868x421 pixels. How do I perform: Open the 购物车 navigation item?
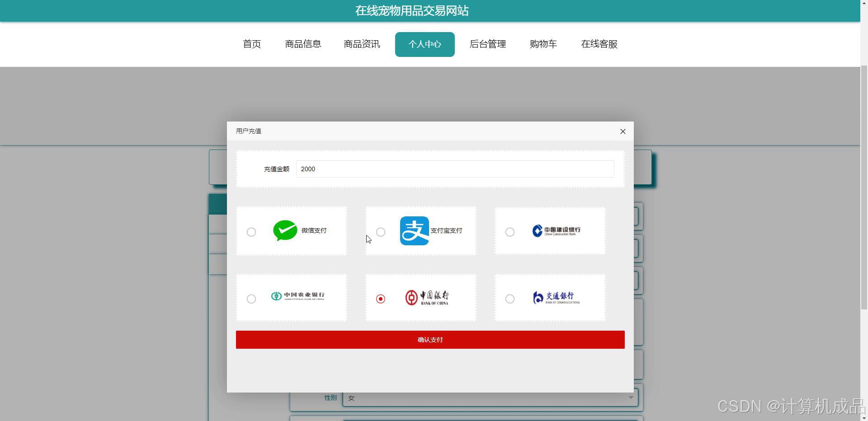tap(543, 44)
